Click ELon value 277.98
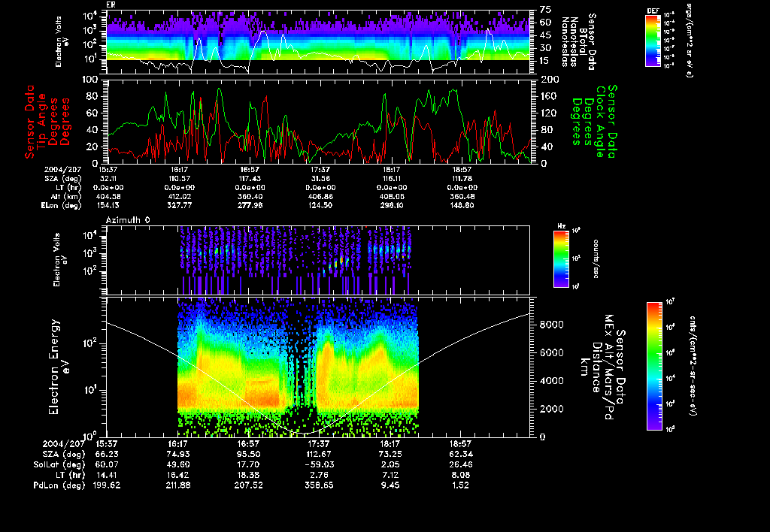770x532 pixels. coord(250,206)
